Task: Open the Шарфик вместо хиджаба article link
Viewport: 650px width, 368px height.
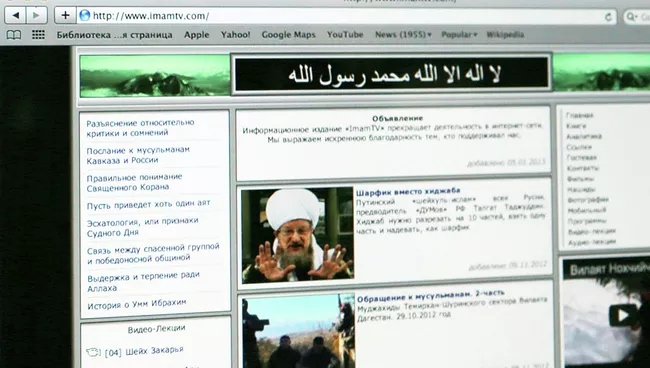Action: [408, 191]
